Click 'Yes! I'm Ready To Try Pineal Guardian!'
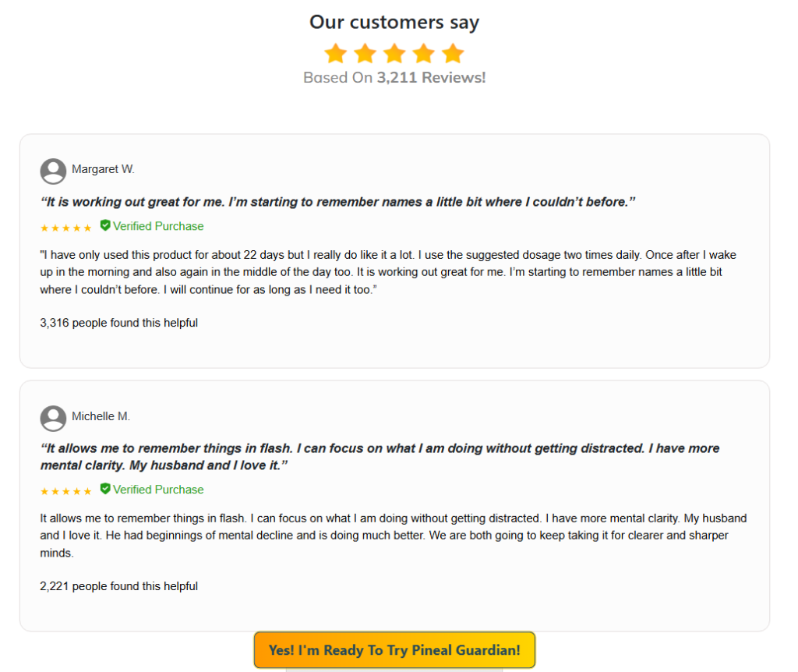The image size is (798, 672). coord(394,649)
